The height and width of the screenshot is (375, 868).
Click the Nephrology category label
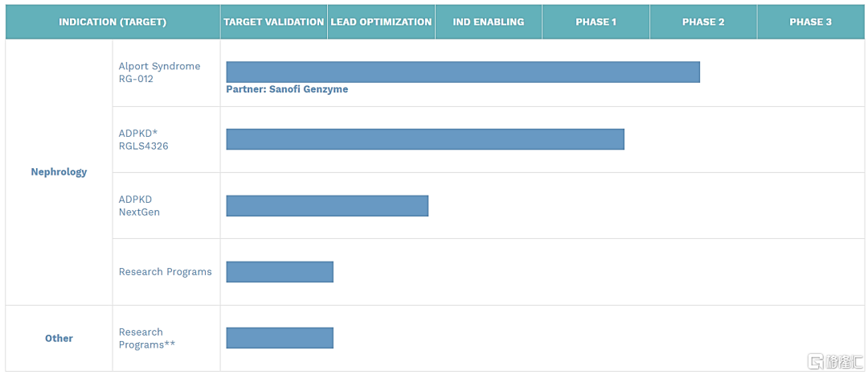point(59,172)
